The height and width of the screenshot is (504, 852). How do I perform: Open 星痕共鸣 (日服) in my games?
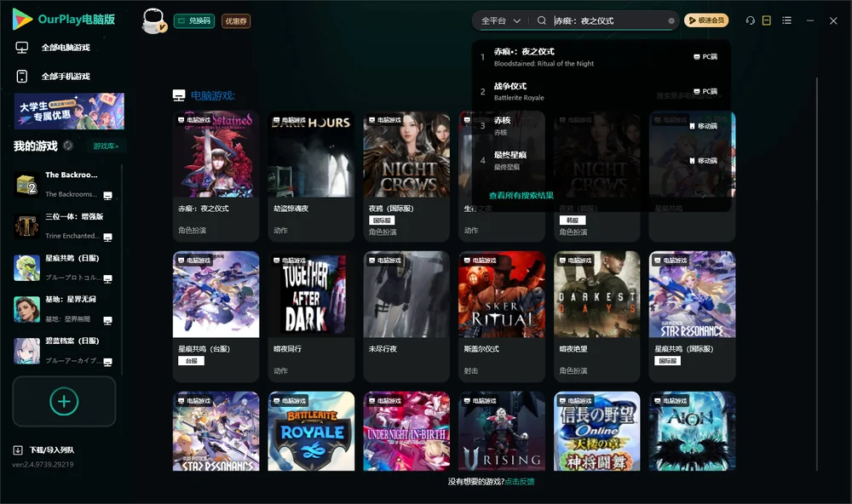[64, 267]
